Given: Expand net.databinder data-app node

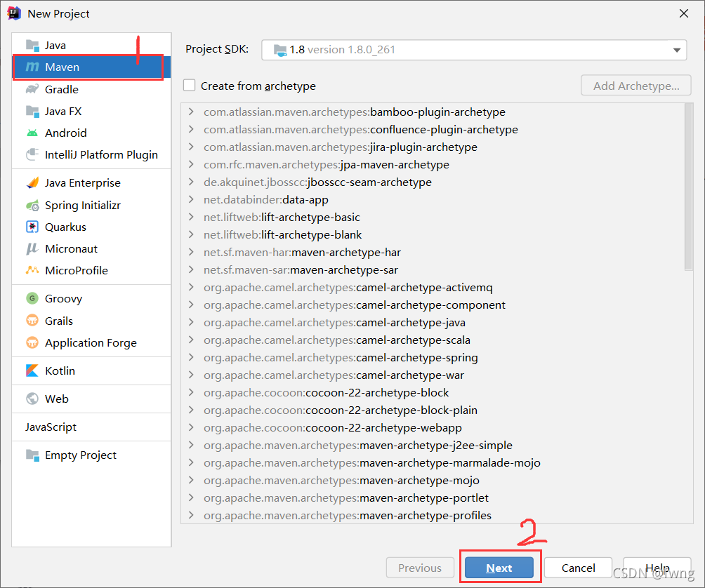Looking at the screenshot, I should pyautogui.click(x=192, y=199).
